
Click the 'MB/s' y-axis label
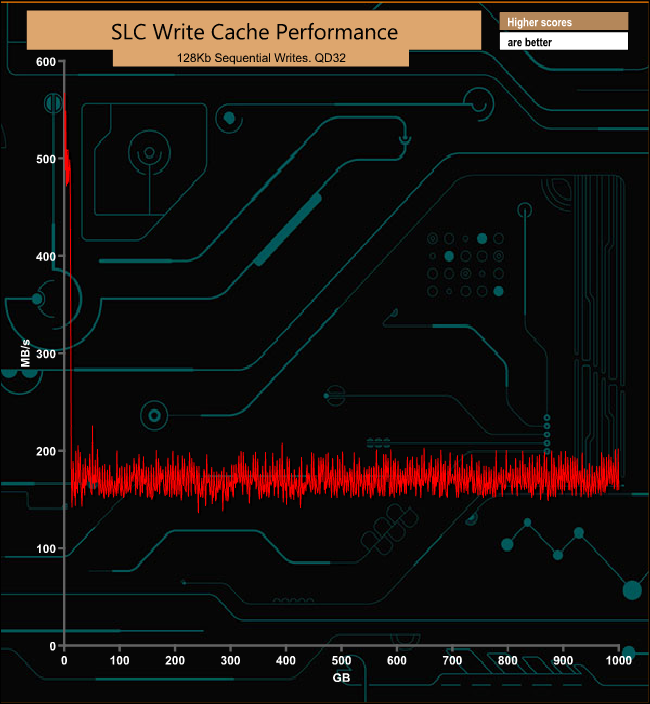tap(26, 353)
